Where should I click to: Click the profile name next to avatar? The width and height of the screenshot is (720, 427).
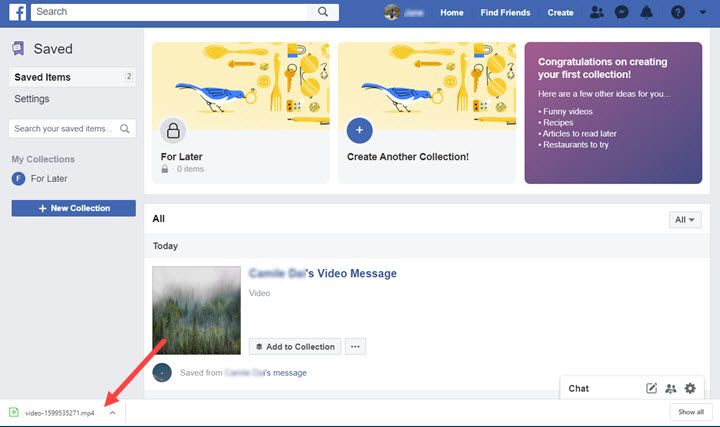click(414, 13)
